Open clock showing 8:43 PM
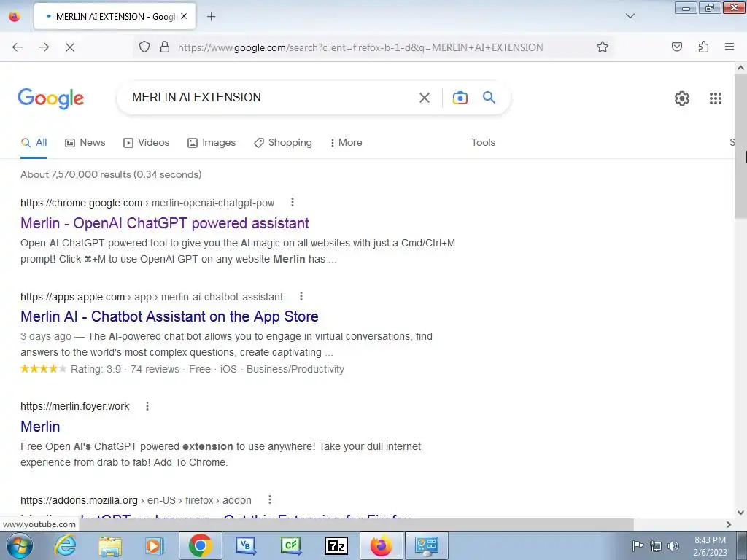Screen dimensions: 747x560 [710, 545]
